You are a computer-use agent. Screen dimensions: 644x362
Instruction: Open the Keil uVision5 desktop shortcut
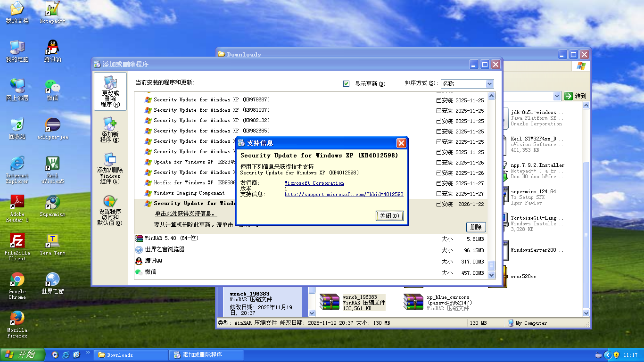(x=52, y=164)
